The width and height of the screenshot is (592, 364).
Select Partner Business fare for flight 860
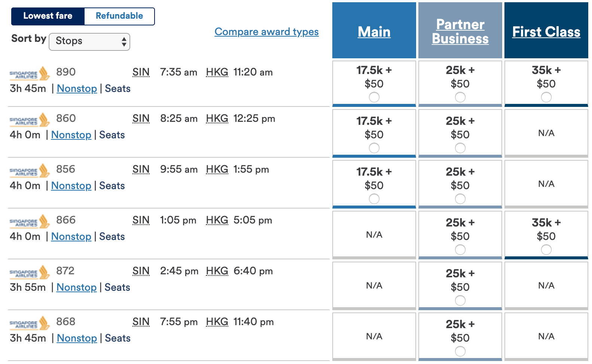coord(460,148)
